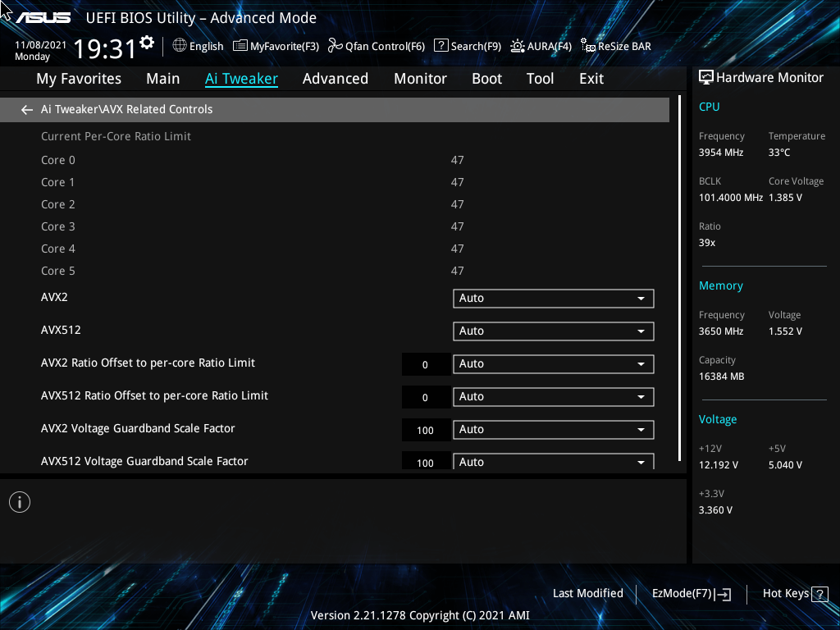This screenshot has height=630, width=840.
Task: Launch Qfan Control(F6) fan icon
Action: 336,46
